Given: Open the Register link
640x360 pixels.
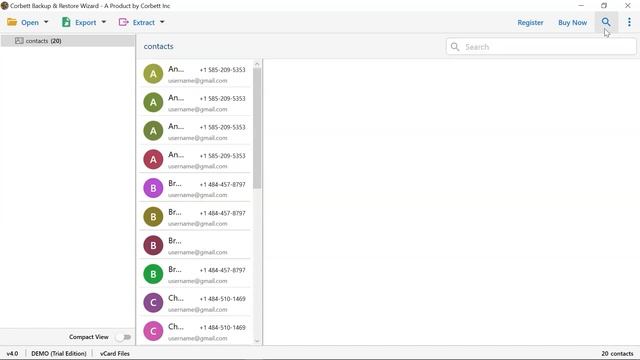Looking at the screenshot, I should (x=530, y=22).
